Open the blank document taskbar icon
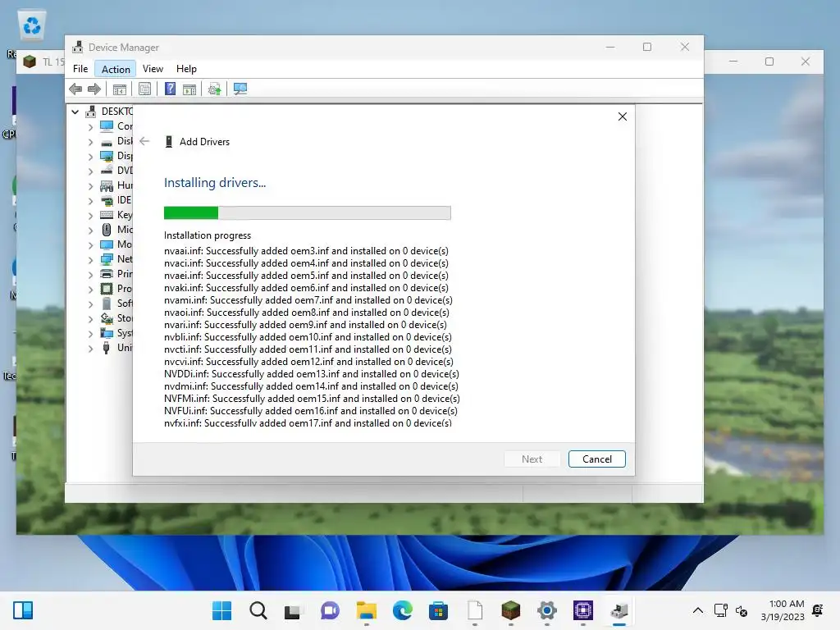The width and height of the screenshot is (840, 630). click(x=475, y=610)
